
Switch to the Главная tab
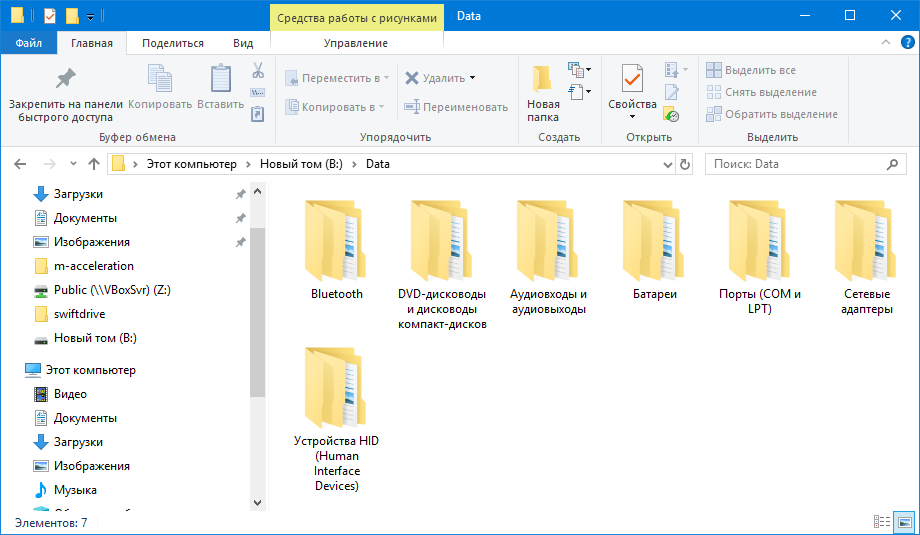pyautogui.click(x=92, y=43)
